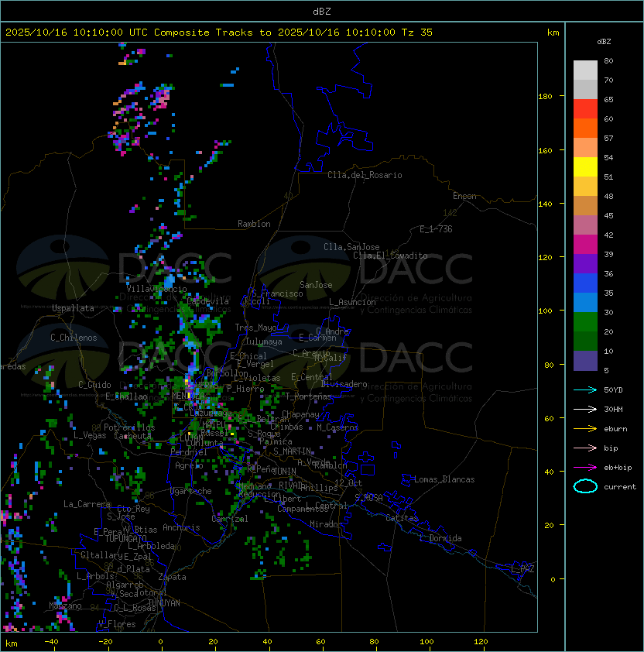Select the magenta 39-42 dBZ color band
Image resolution: width=644 pixels, height=652 pixels.
pos(585,245)
